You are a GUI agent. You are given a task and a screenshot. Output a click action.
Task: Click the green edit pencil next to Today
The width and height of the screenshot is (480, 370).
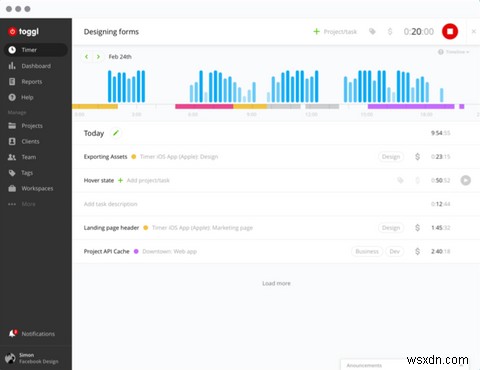(x=116, y=133)
